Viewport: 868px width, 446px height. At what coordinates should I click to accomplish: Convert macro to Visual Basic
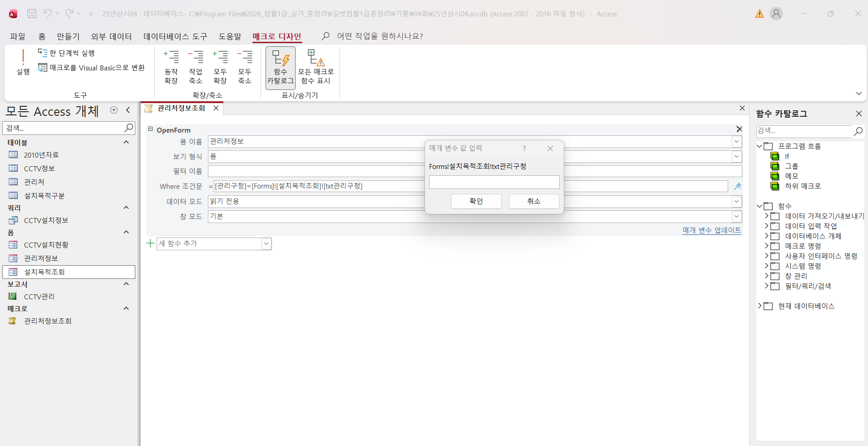tap(91, 68)
